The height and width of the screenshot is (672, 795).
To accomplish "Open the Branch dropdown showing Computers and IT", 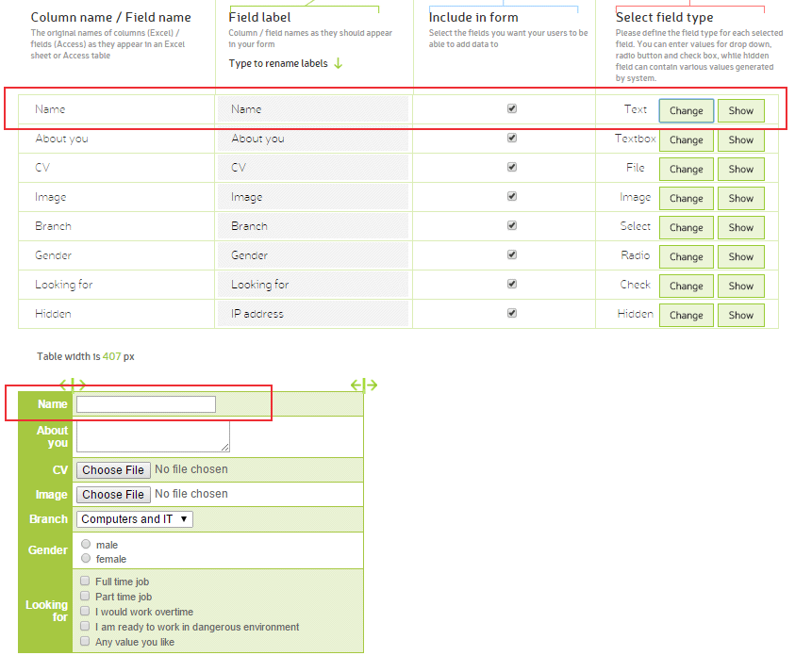I will [x=134, y=518].
